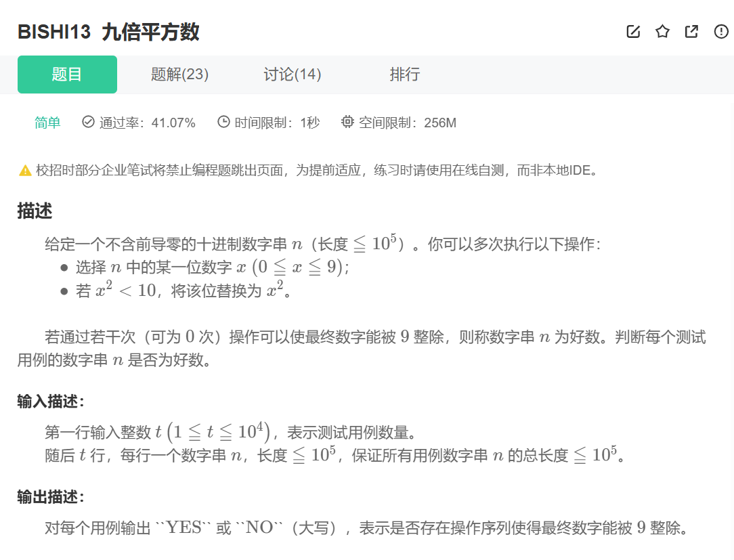Click the yellow warning triangle icon
Viewport: 734px width, 560px height.
(25, 171)
